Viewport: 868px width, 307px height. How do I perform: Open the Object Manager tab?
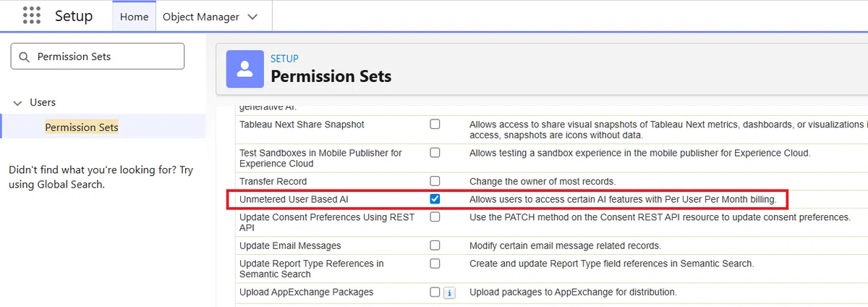click(201, 17)
